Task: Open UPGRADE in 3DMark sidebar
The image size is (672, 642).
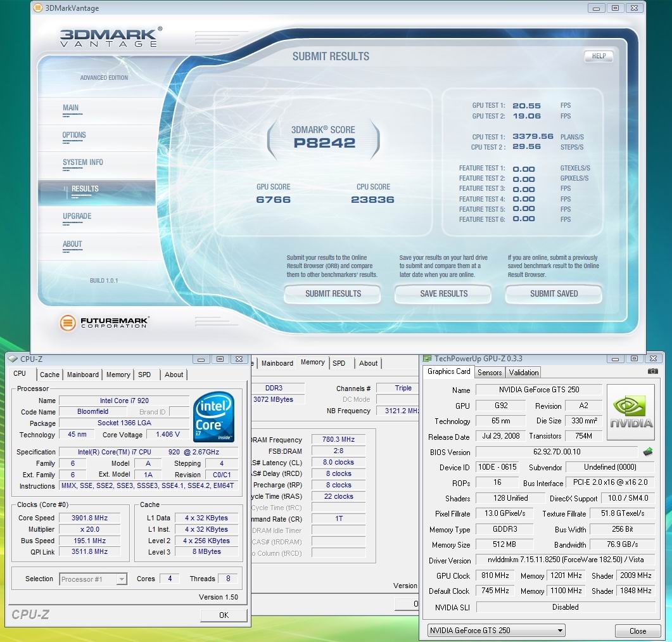Action: click(77, 216)
